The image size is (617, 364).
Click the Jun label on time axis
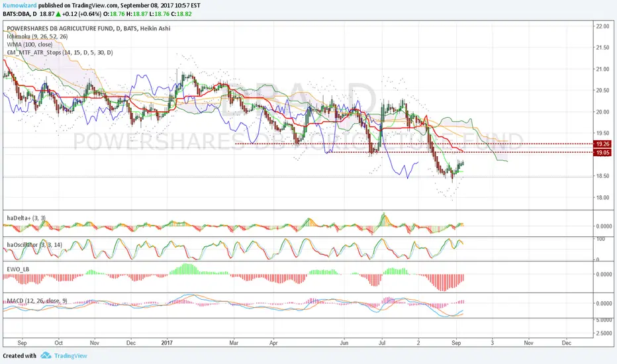click(344, 343)
